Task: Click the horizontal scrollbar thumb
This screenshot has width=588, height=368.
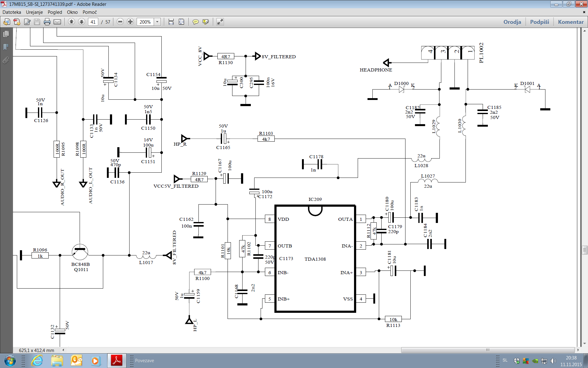Action: pyautogui.click(x=488, y=350)
